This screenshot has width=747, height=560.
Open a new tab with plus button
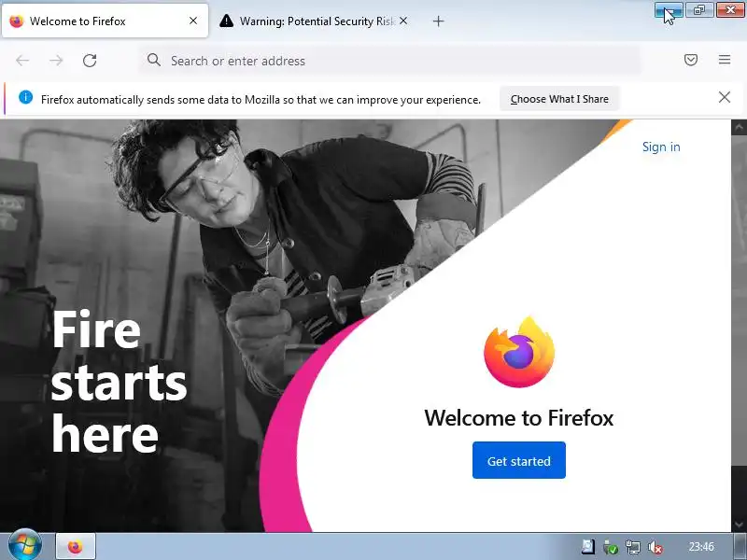click(x=438, y=21)
